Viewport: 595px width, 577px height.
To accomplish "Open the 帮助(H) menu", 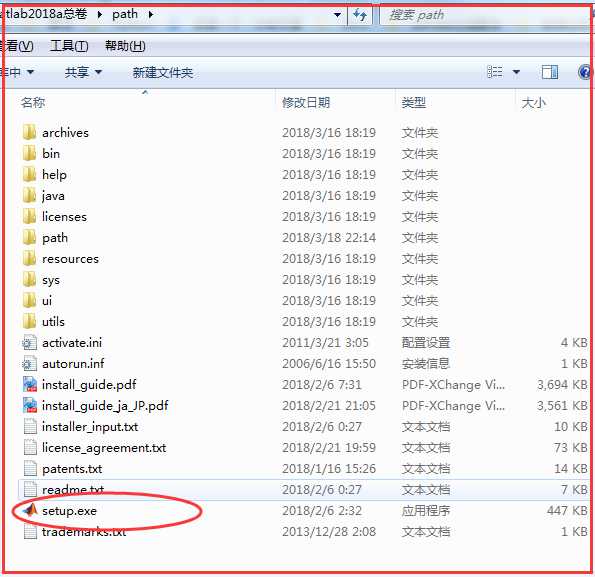I will click(x=125, y=46).
